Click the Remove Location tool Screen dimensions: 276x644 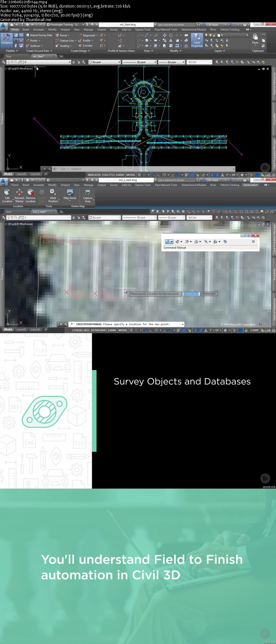[x=30, y=196]
